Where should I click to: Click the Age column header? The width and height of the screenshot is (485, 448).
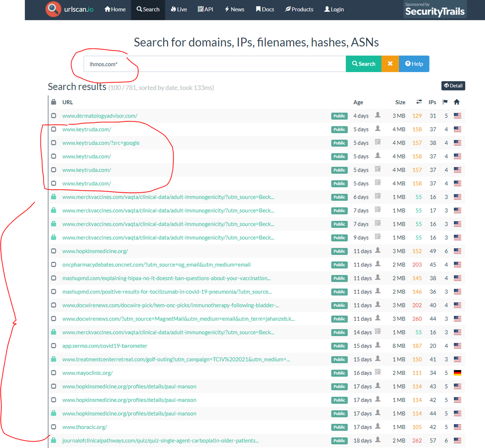358,102
